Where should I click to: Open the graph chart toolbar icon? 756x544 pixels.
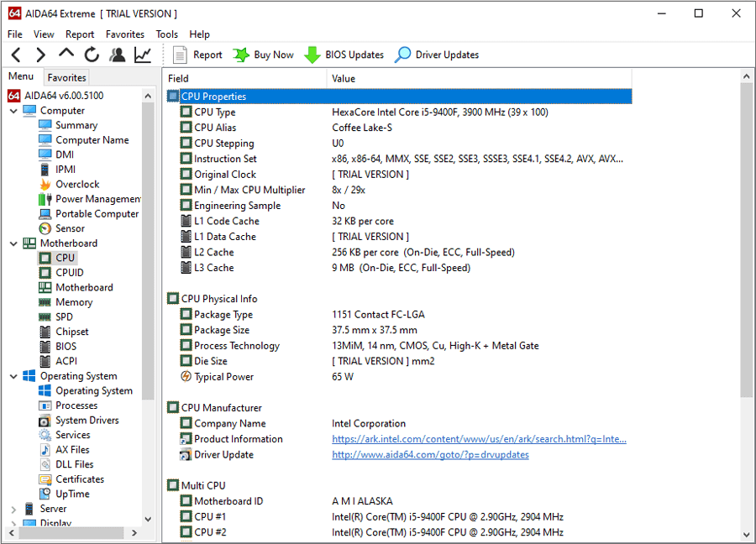[x=143, y=55]
